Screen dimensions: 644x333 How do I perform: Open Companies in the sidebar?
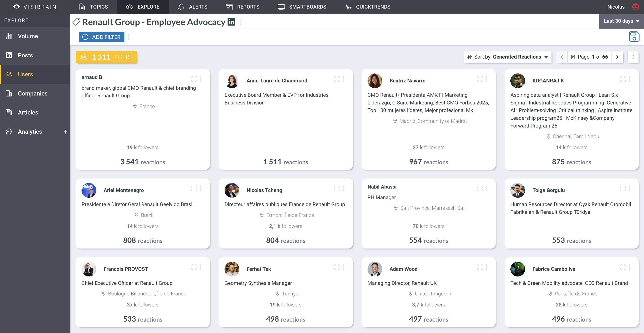click(x=35, y=93)
